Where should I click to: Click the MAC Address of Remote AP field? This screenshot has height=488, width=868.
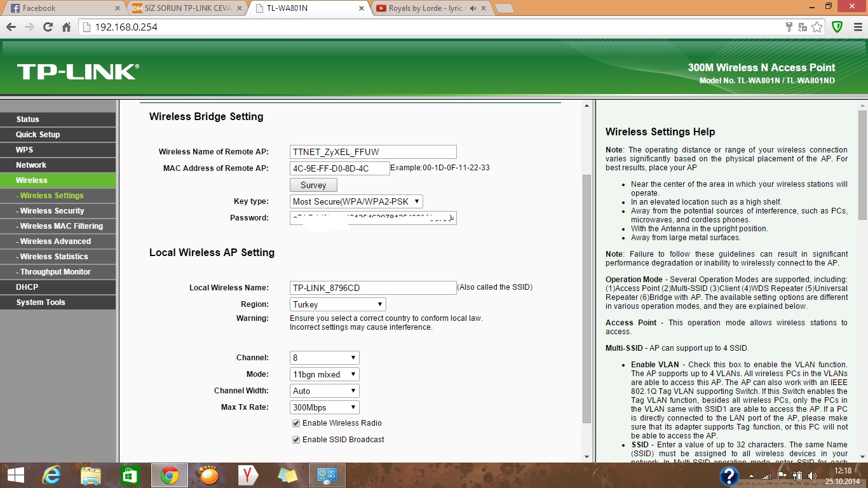(339, 168)
